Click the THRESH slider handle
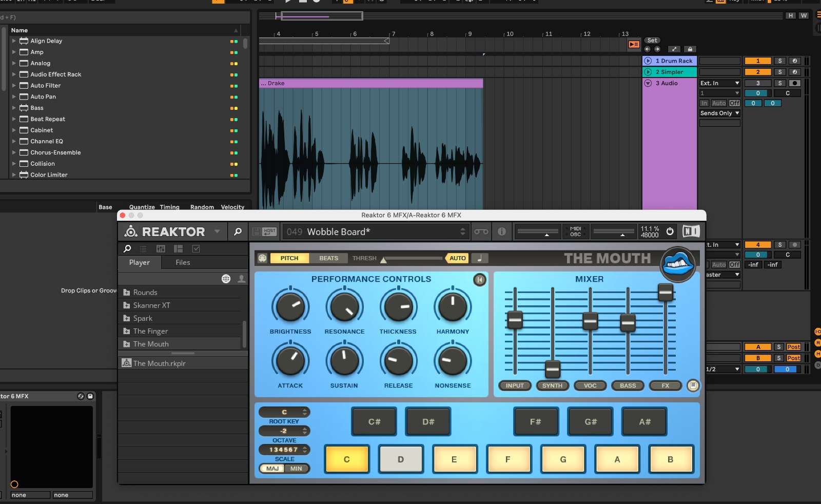Image resolution: width=821 pixels, height=504 pixels. pos(383,260)
